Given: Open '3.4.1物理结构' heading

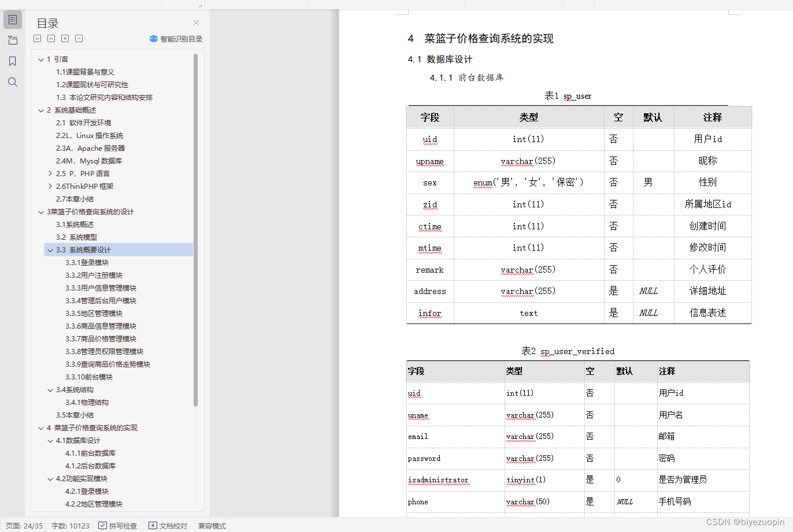Looking at the screenshot, I should [87, 403].
